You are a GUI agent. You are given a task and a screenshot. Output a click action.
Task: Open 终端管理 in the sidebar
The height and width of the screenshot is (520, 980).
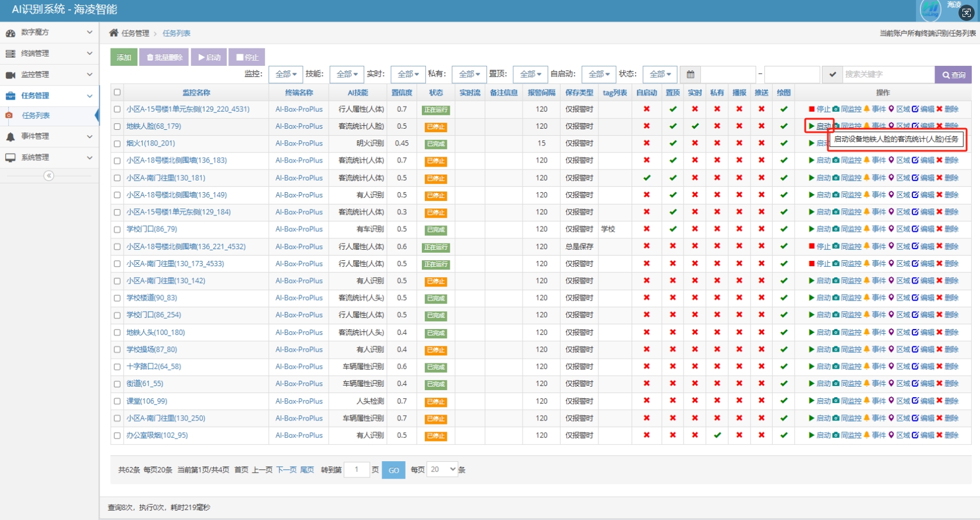coord(49,53)
